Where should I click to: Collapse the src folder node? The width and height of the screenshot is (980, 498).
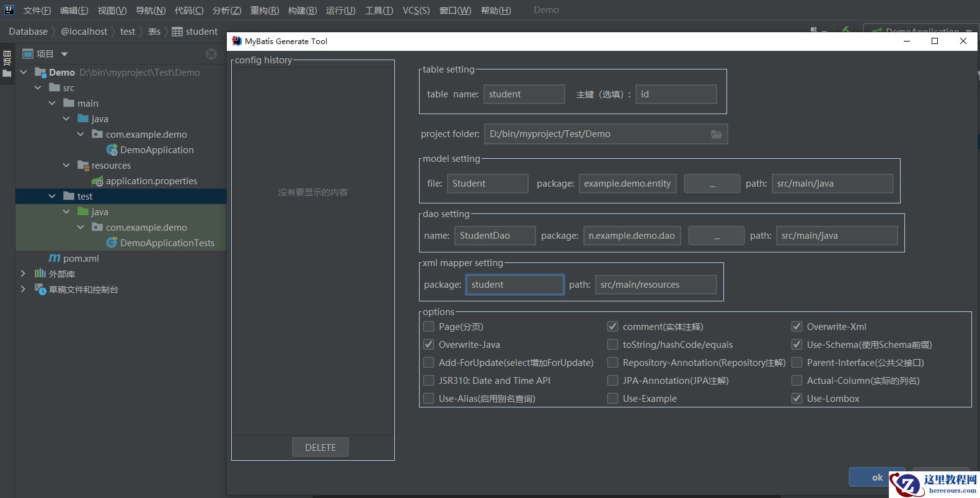click(38, 88)
